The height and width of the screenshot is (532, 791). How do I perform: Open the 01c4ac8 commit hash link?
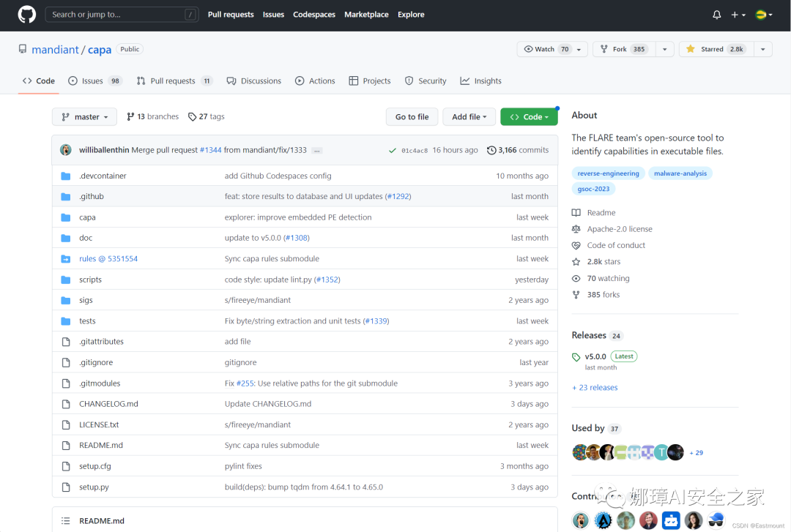(x=414, y=150)
